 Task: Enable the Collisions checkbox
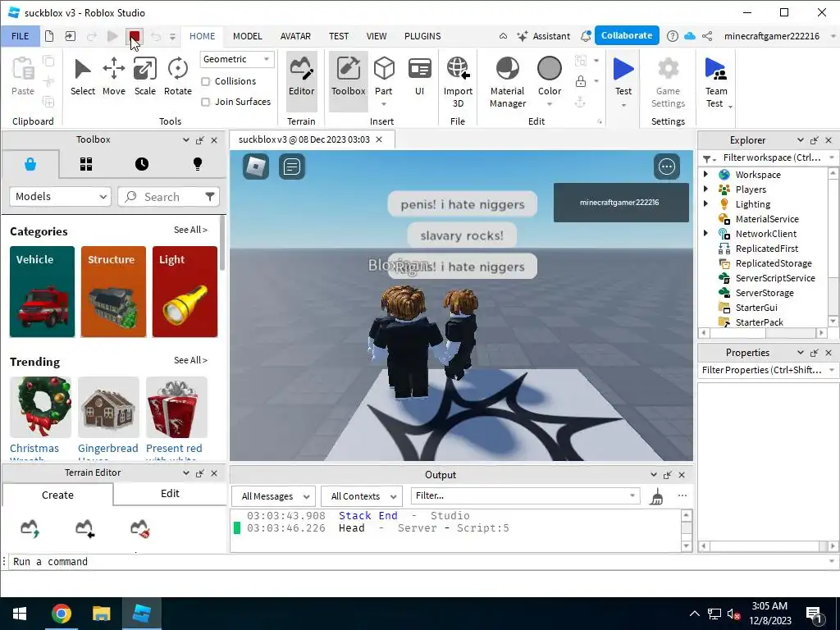[x=205, y=81]
